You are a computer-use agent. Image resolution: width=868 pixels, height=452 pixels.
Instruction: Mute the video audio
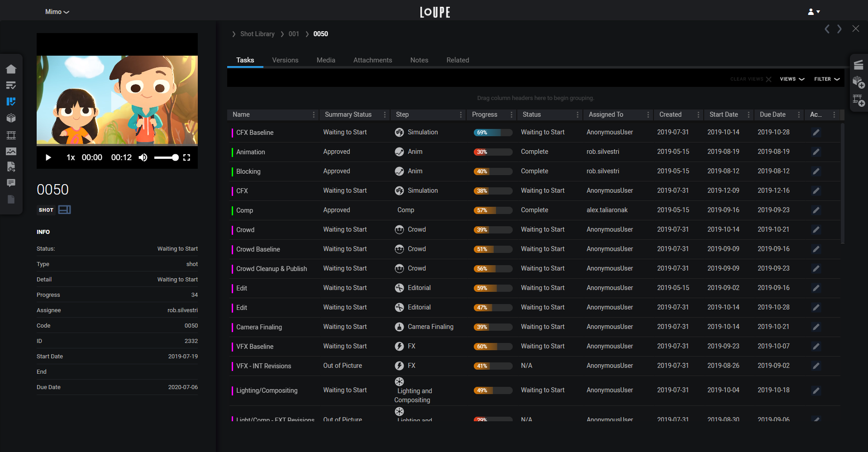(x=143, y=157)
